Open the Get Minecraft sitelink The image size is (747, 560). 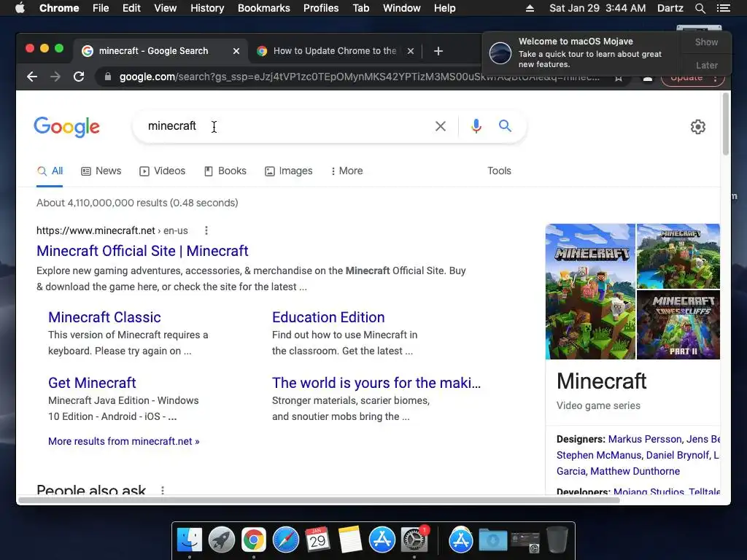pos(92,383)
